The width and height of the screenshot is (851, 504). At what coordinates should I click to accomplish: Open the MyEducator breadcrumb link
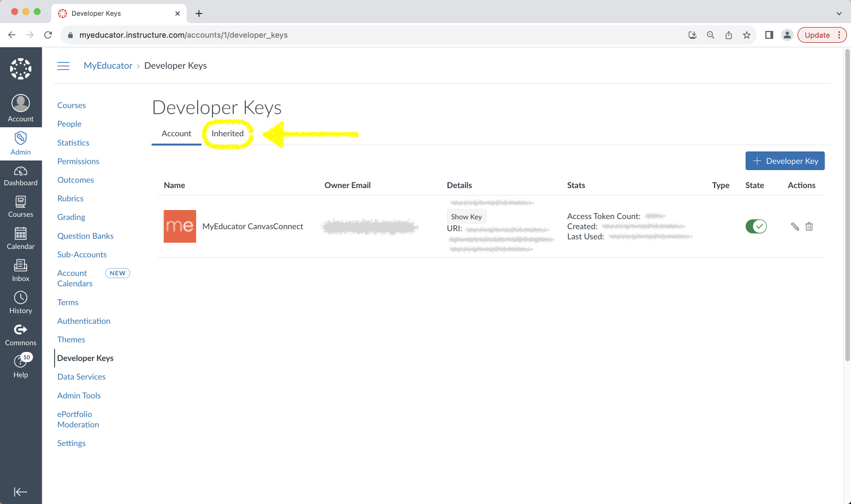coord(108,66)
